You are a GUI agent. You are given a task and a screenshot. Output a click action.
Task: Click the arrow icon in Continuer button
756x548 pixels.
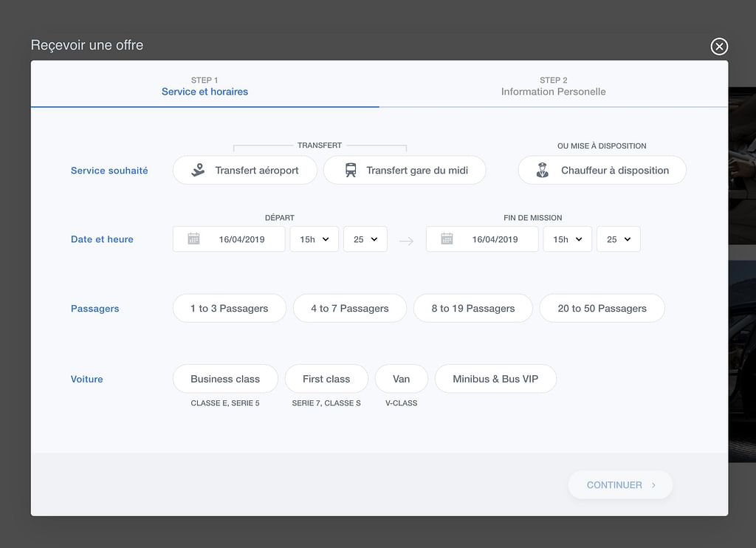click(653, 485)
